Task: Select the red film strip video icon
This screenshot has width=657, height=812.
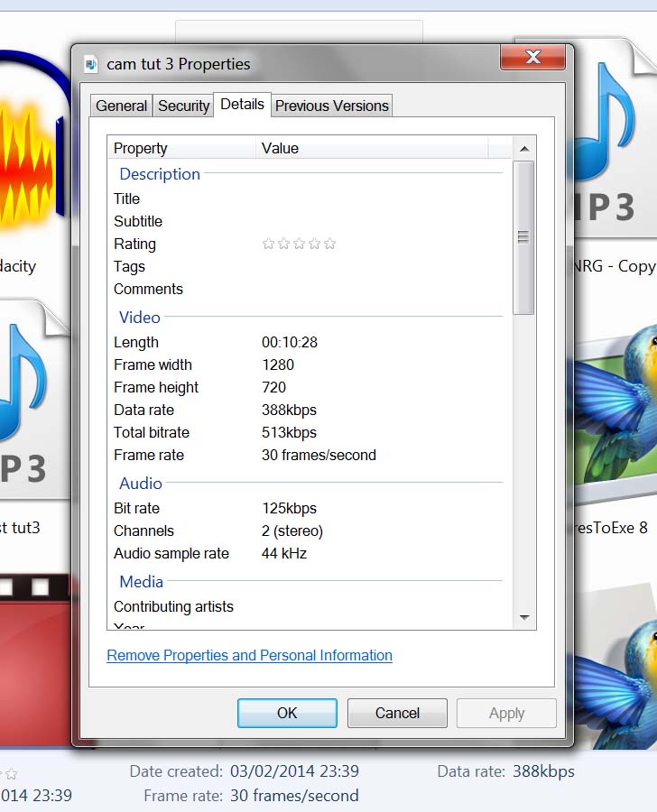Action: (35, 660)
